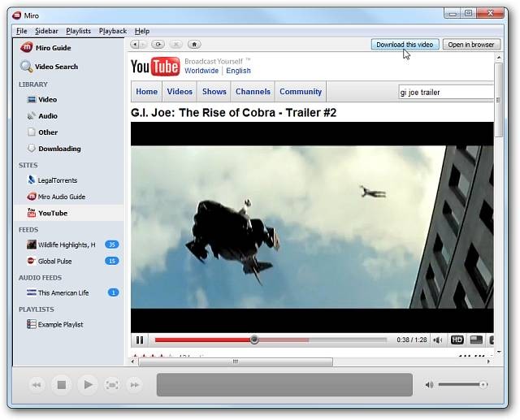Click the Wildlife Highlights unread count badge
The width and height of the screenshot is (520, 420).
point(112,245)
